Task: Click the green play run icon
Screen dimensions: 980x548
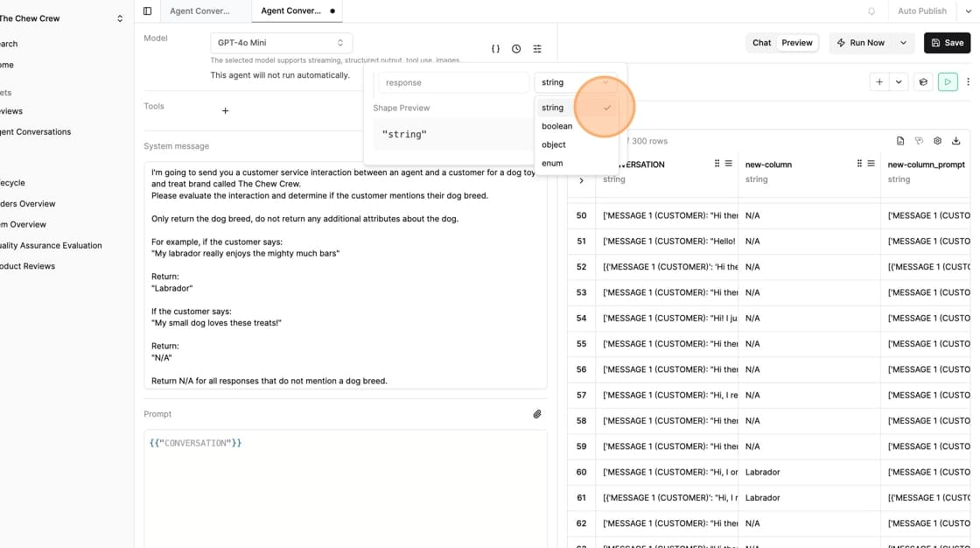Action: point(948,81)
